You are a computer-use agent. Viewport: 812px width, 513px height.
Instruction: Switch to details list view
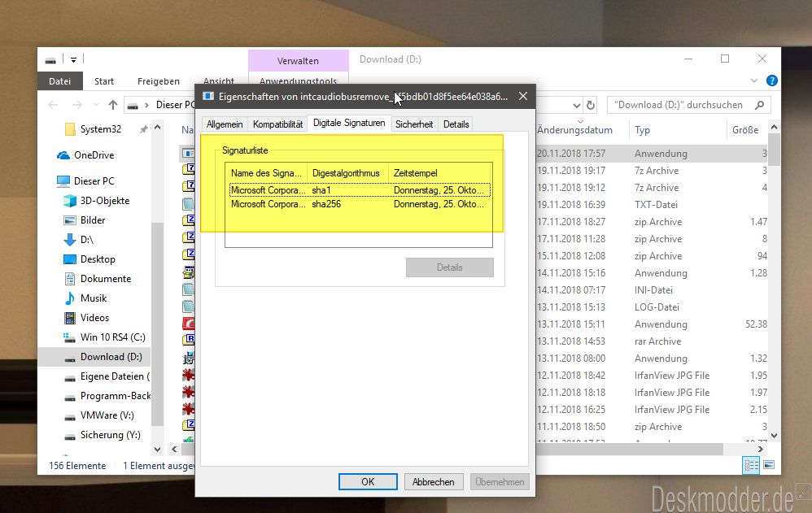click(752, 465)
